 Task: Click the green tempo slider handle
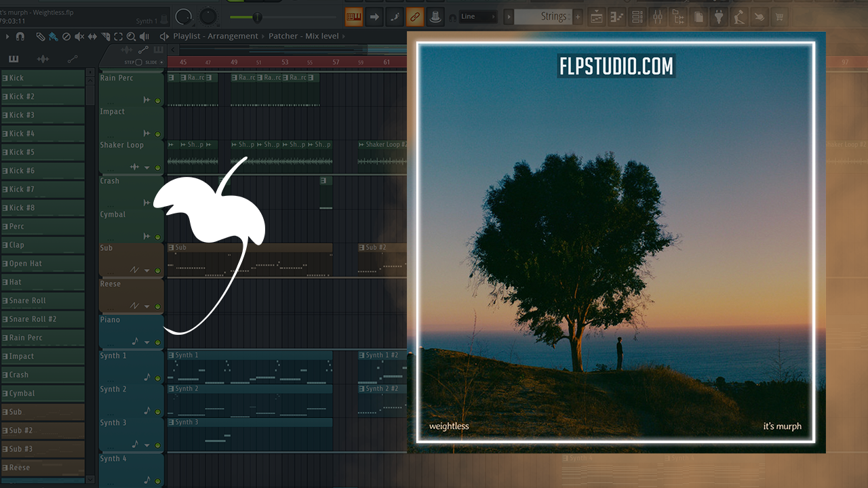[257, 17]
